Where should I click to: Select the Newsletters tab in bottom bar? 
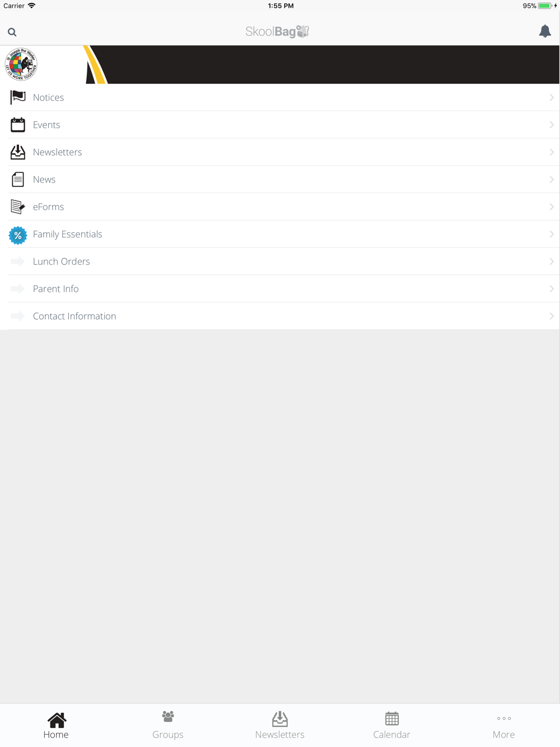(x=280, y=725)
